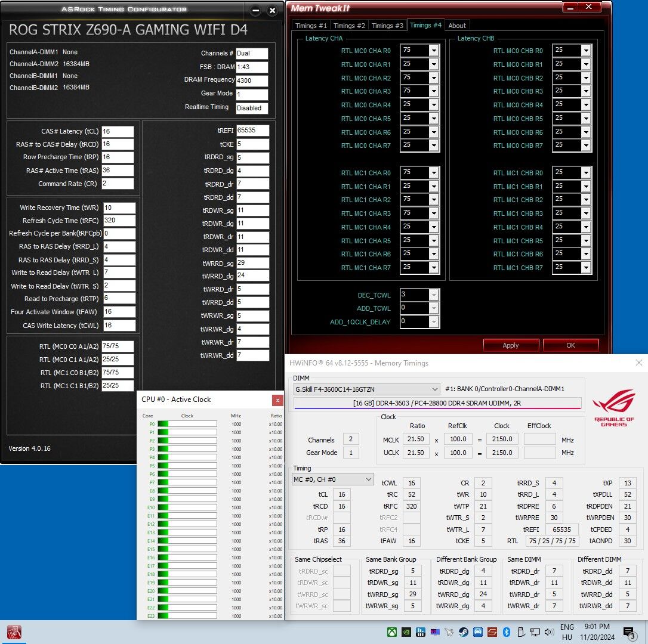This screenshot has height=644, width=648.
Task: Click the Refresh Cycle Time (tRFC) field
Action: click(119, 220)
